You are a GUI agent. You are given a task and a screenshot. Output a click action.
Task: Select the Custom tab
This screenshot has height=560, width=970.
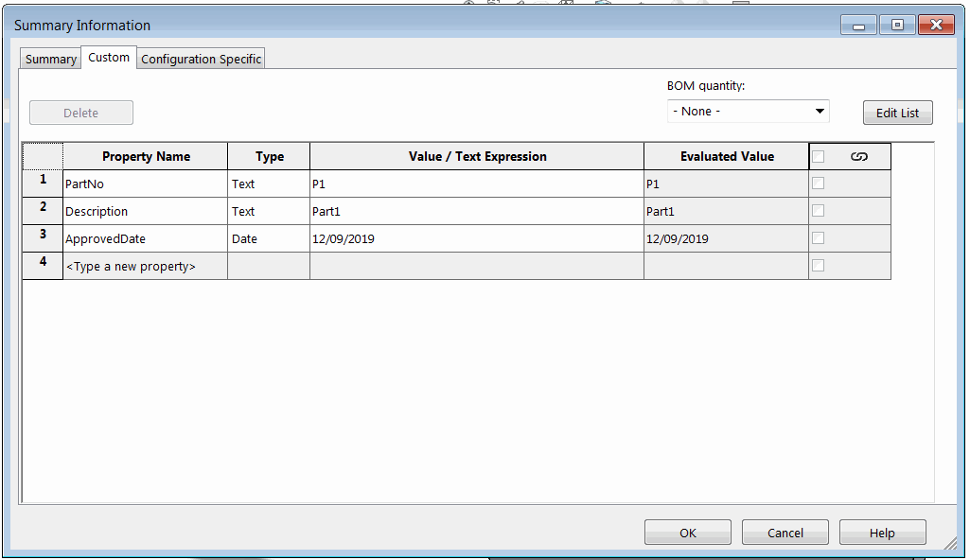108,57
